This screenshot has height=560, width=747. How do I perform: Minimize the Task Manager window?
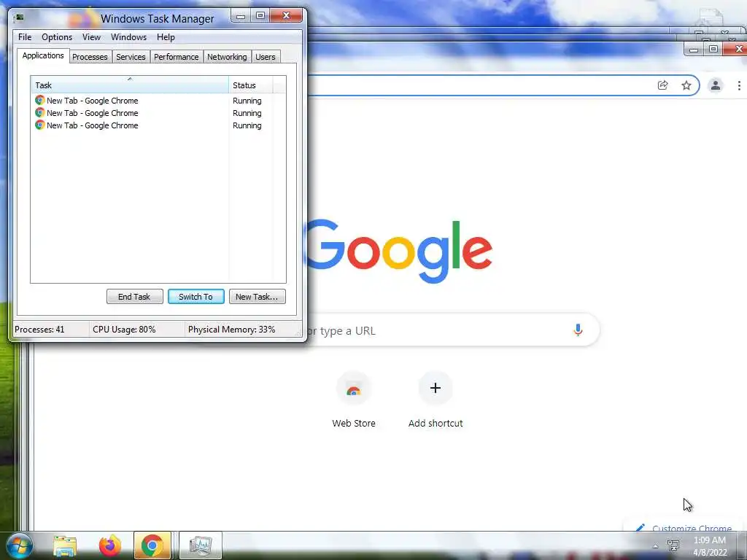(241, 16)
